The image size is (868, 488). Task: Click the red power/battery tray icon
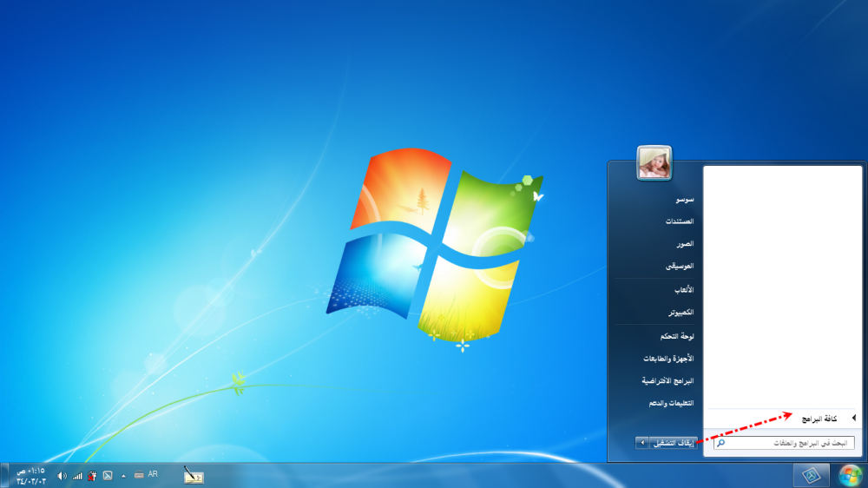(92, 476)
